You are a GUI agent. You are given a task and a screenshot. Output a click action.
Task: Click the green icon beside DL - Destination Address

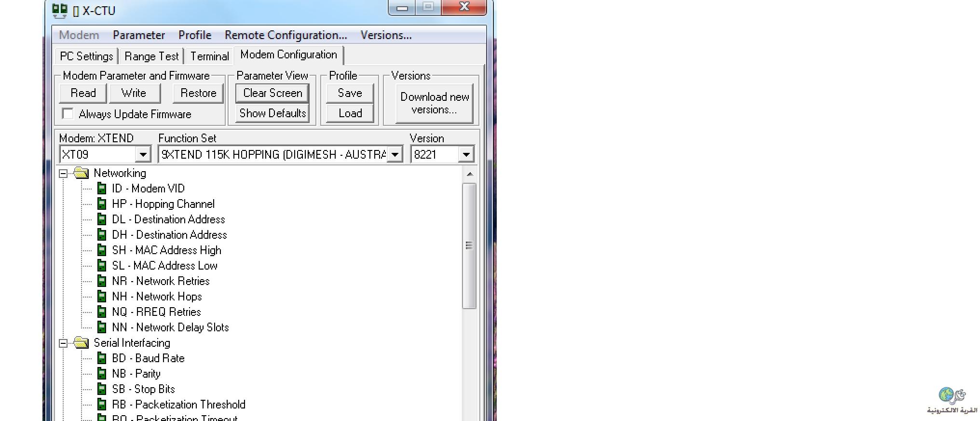tap(102, 219)
